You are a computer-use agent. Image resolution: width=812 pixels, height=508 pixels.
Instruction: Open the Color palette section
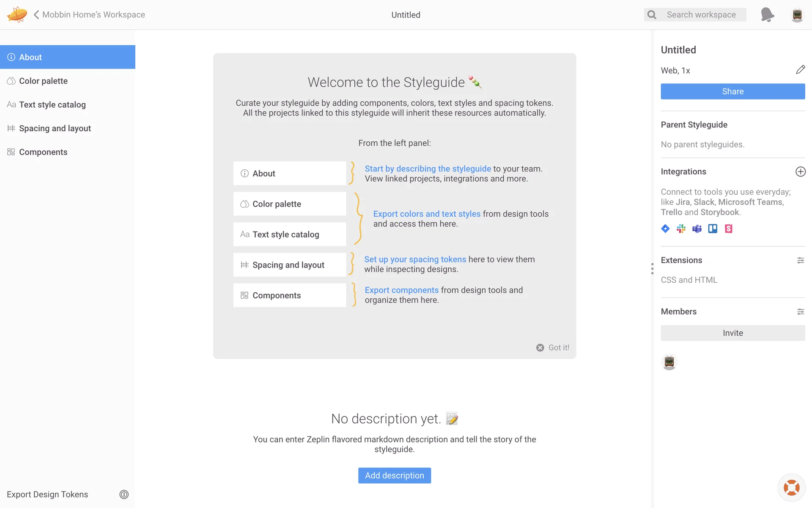43,81
